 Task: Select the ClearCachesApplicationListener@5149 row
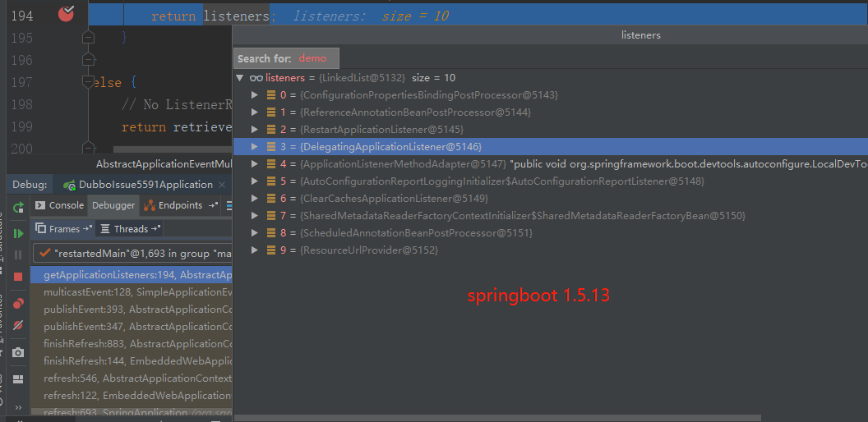(x=550, y=199)
